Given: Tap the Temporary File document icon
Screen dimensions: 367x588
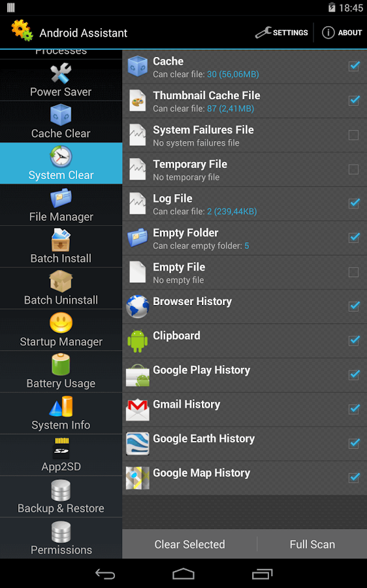Looking at the screenshot, I should (x=138, y=169).
